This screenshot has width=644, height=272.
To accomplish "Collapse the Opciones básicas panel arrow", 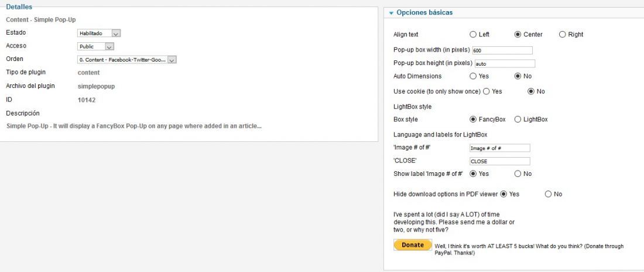I will click(391, 13).
